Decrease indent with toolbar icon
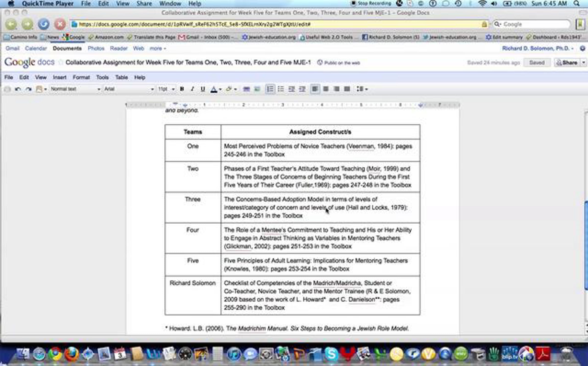 (x=291, y=89)
